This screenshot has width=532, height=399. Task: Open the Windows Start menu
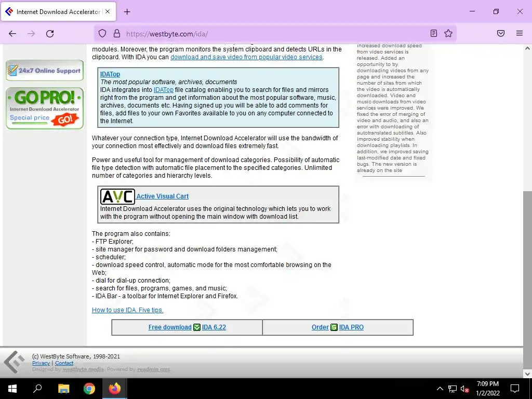(12, 389)
